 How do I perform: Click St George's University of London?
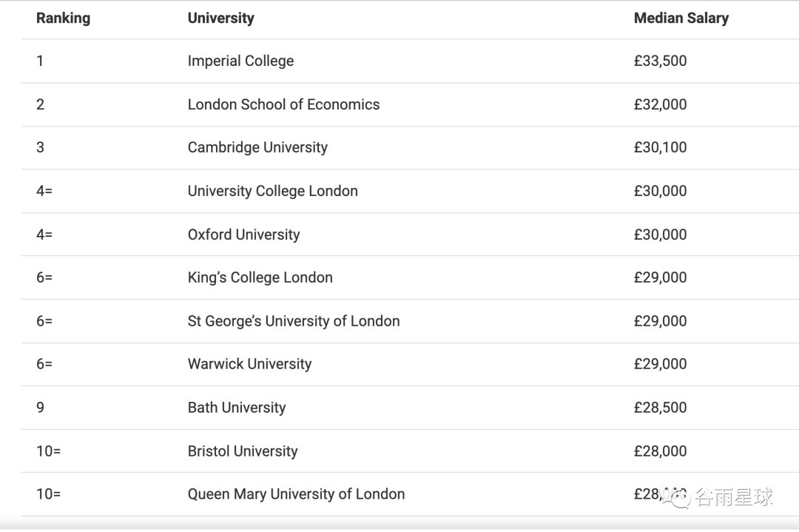pos(293,321)
